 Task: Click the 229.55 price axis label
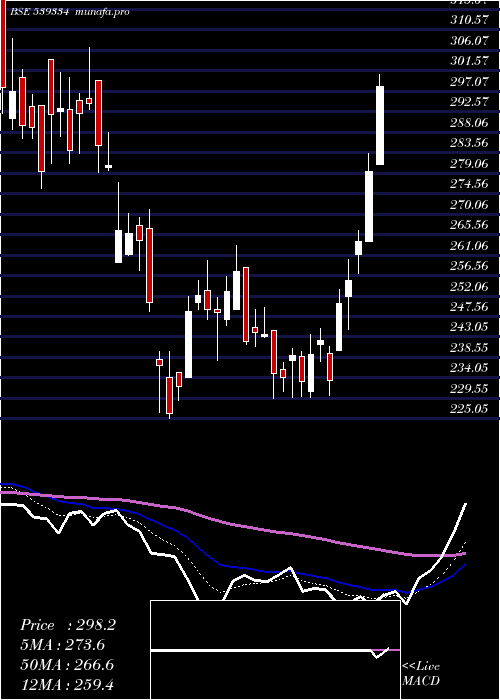(469, 389)
